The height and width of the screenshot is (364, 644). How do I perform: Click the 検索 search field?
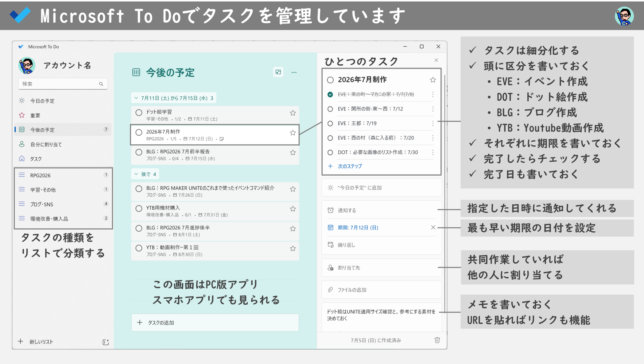tap(63, 84)
